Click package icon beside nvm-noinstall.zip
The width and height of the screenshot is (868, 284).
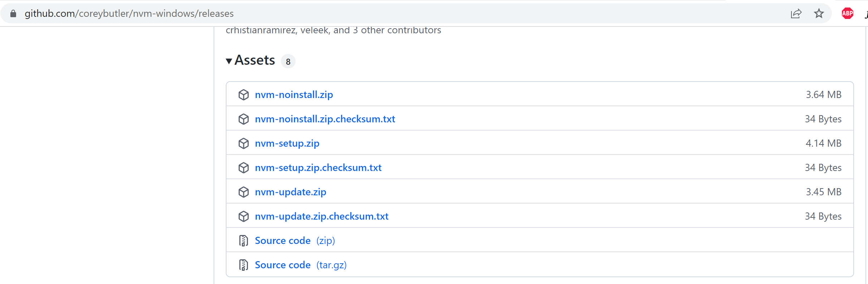(244, 95)
